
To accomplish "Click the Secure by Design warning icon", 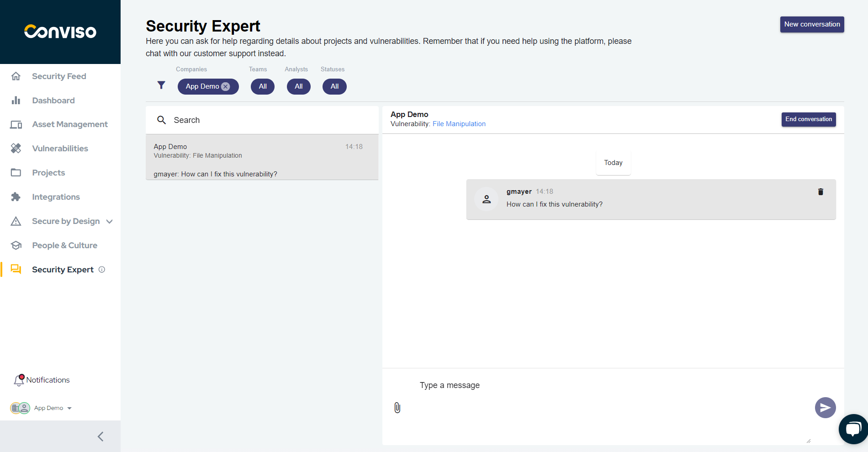I will (16, 221).
